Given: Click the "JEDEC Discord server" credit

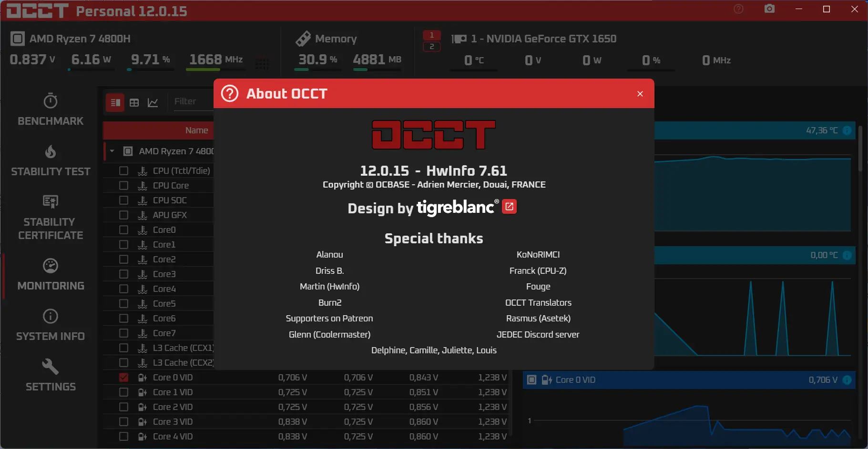Looking at the screenshot, I should [x=538, y=335].
